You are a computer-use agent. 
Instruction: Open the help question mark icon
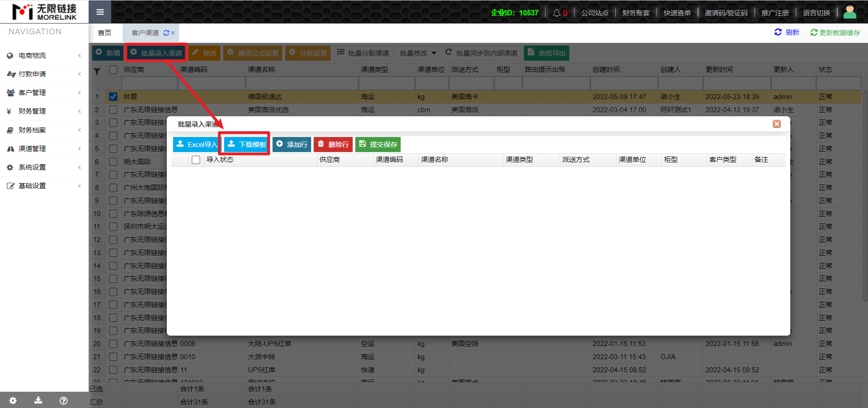pos(64,400)
